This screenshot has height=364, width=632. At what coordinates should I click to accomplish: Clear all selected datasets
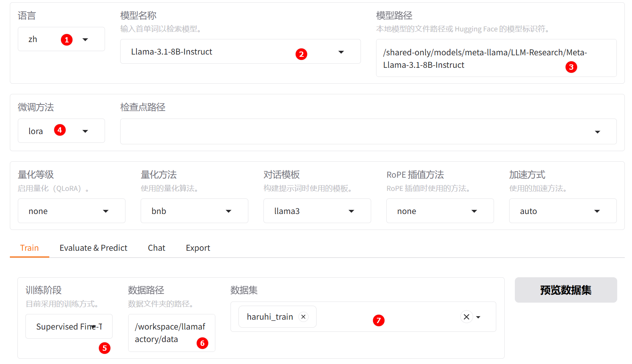click(466, 317)
